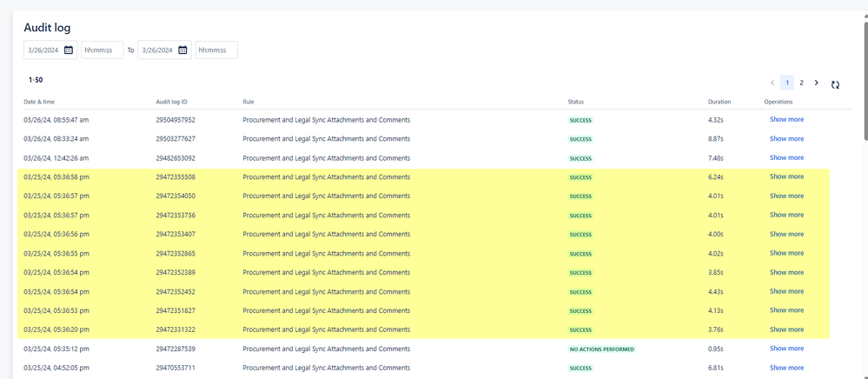
Task: Refresh the audit log list
Action: tap(835, 85)
